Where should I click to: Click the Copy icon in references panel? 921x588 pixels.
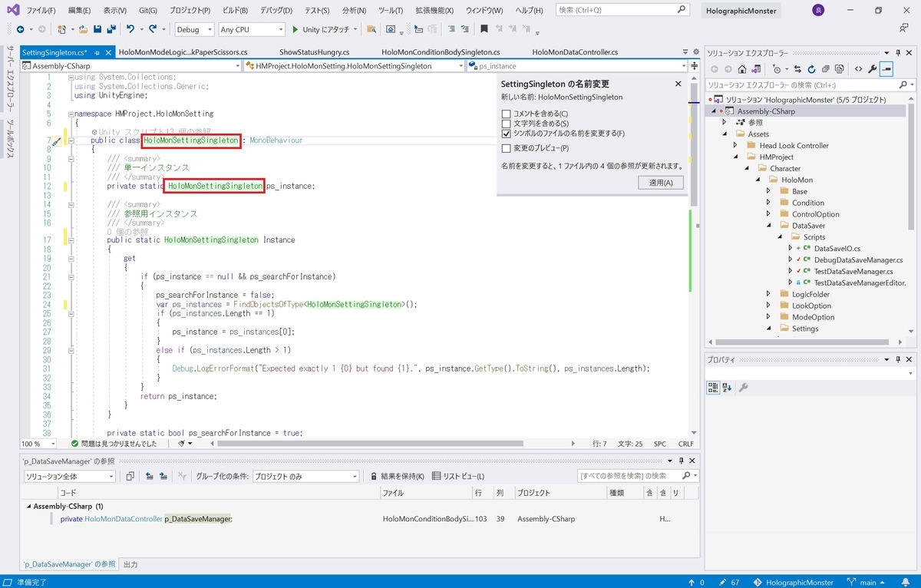(130, 477)
